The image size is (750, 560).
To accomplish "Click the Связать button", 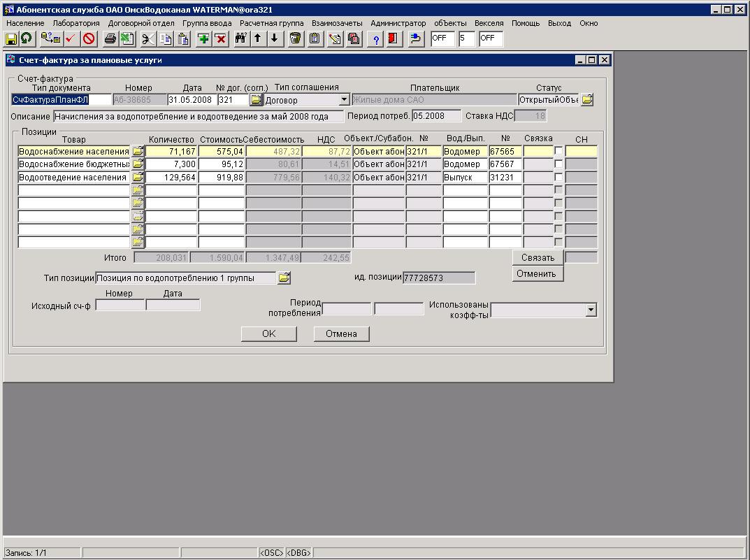I will click(538, 257).
